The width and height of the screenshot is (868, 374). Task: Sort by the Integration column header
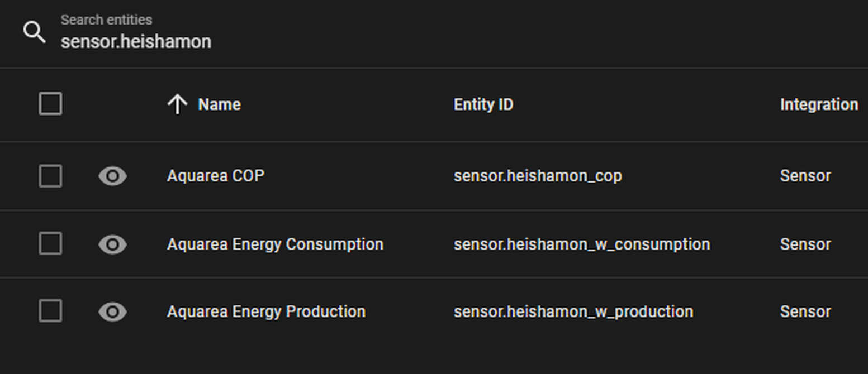point(819,104)
